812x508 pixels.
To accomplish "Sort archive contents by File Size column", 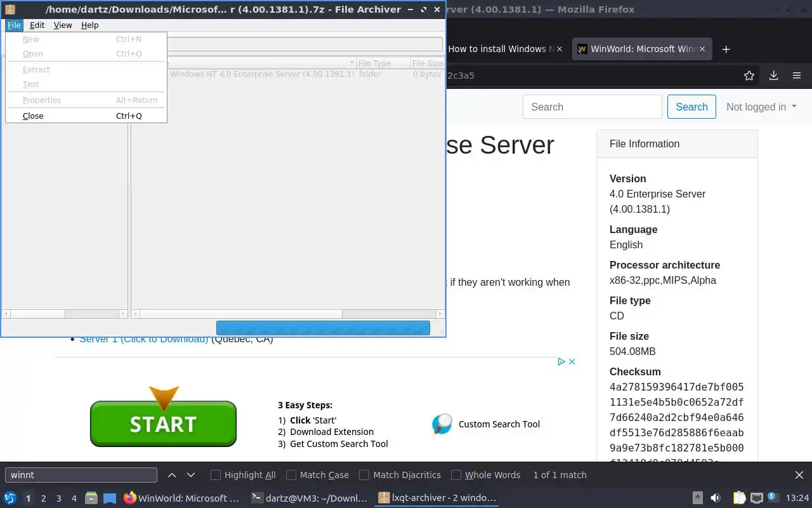I will click(x=427, y=63).
